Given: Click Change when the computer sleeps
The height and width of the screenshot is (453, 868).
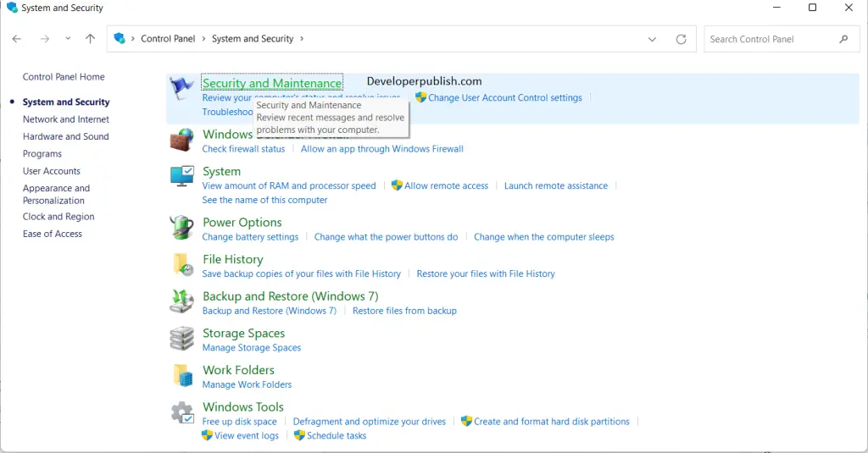Looking at the screenshot, I should (543, 237).
